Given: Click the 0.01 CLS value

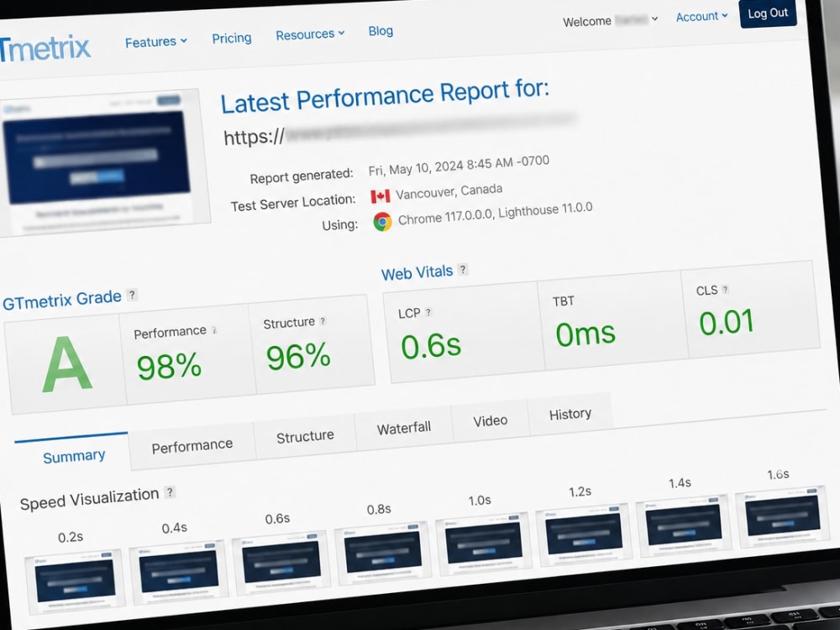Looking at the screenshot, I should click(x=727, y=323).
